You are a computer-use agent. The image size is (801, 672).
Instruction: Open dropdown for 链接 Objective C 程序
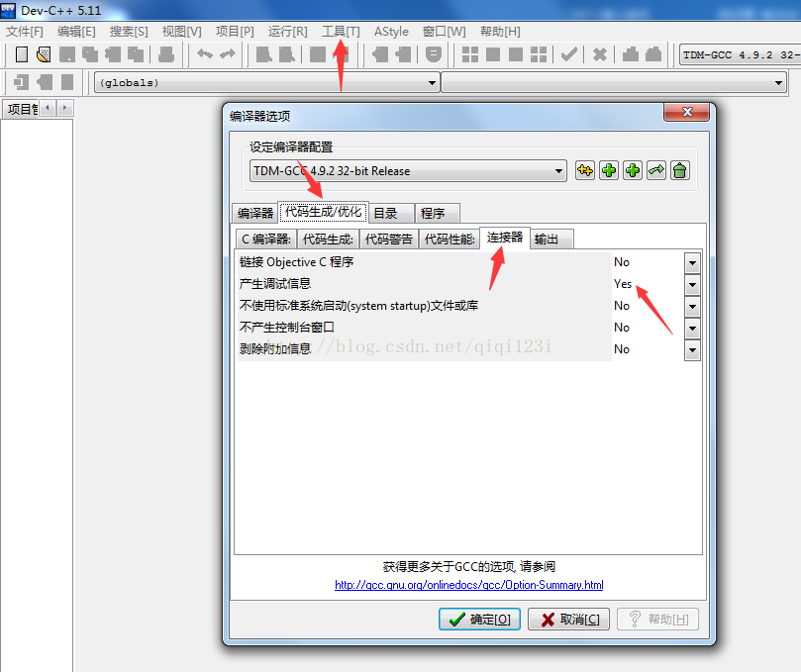(x=692, y=263)
